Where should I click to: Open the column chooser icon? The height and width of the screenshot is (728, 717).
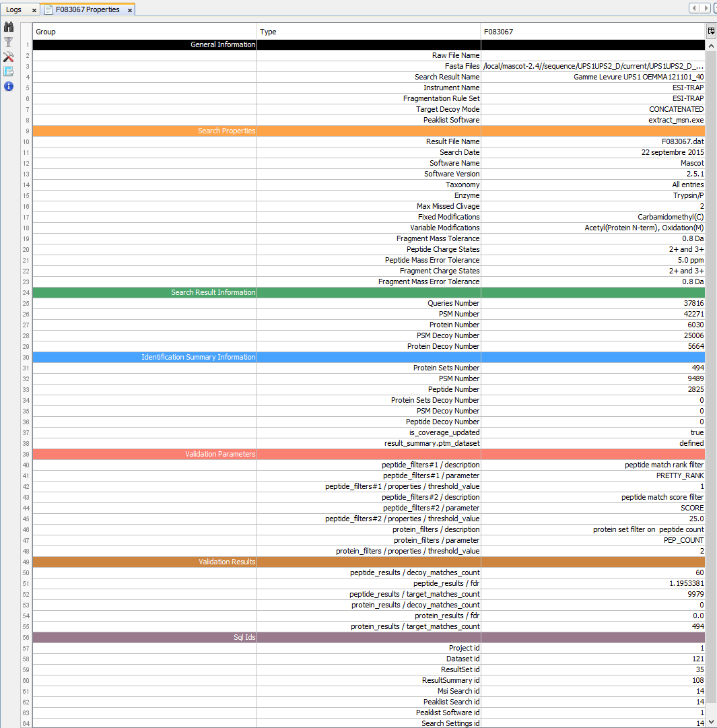point(711,31)
